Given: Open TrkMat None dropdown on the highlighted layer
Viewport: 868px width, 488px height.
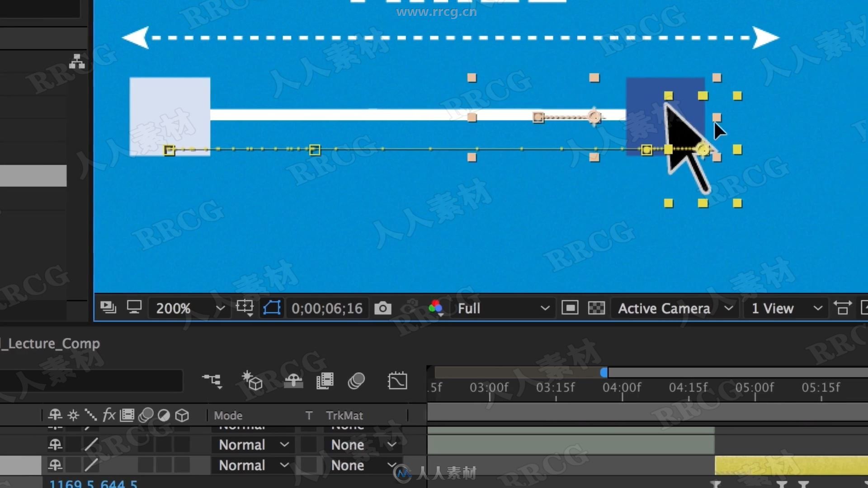Looking at the screenshot, I should pos(363,465).
